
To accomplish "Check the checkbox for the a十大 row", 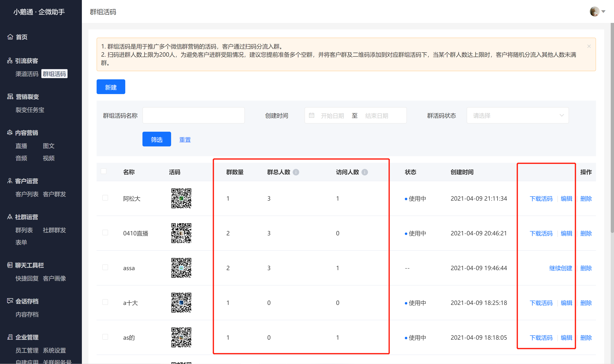I will point(105,302).
